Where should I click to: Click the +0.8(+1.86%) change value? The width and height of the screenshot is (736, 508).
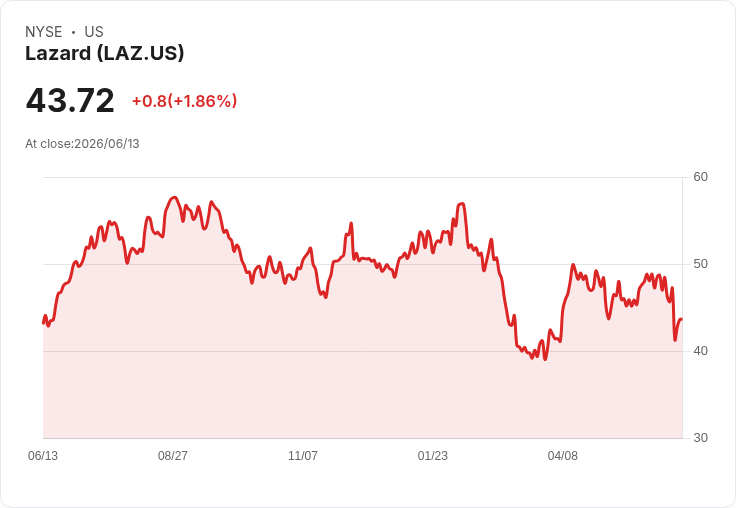tap(184, 101)
